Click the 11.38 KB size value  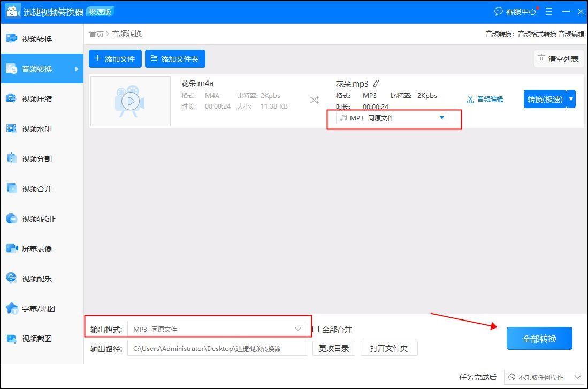[274, 106]
